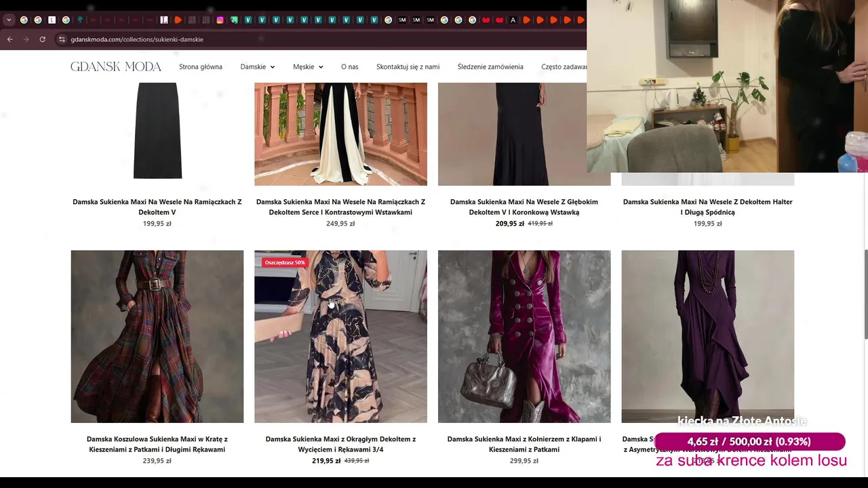The image size is (868, 488).
Task: Open dress titled Kołnierzem z Klapami i Kieszeniami
Action: (524, 444)
